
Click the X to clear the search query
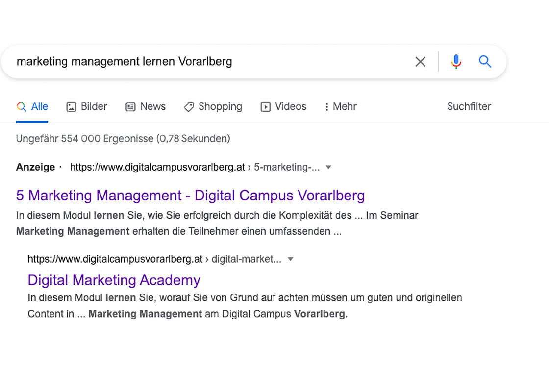tap(420, 61)
